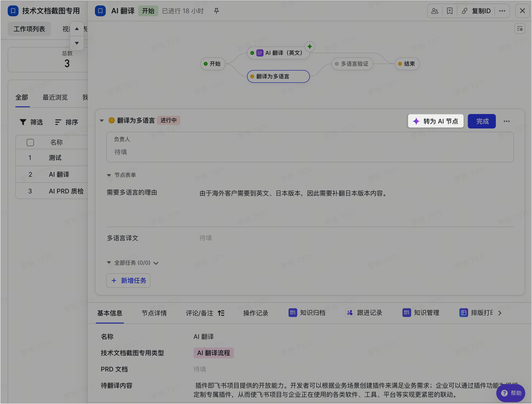
Task: Close the AI 翻译 detail panel
Action: click(522, 11)
